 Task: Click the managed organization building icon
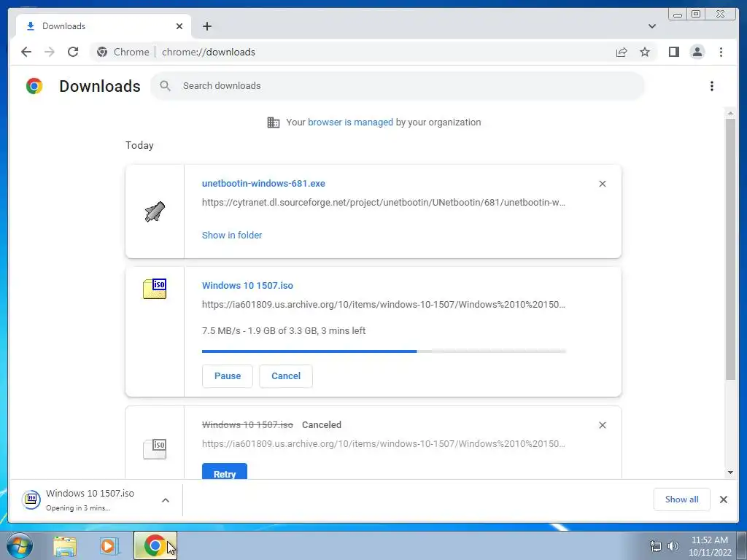click(274, 122)
